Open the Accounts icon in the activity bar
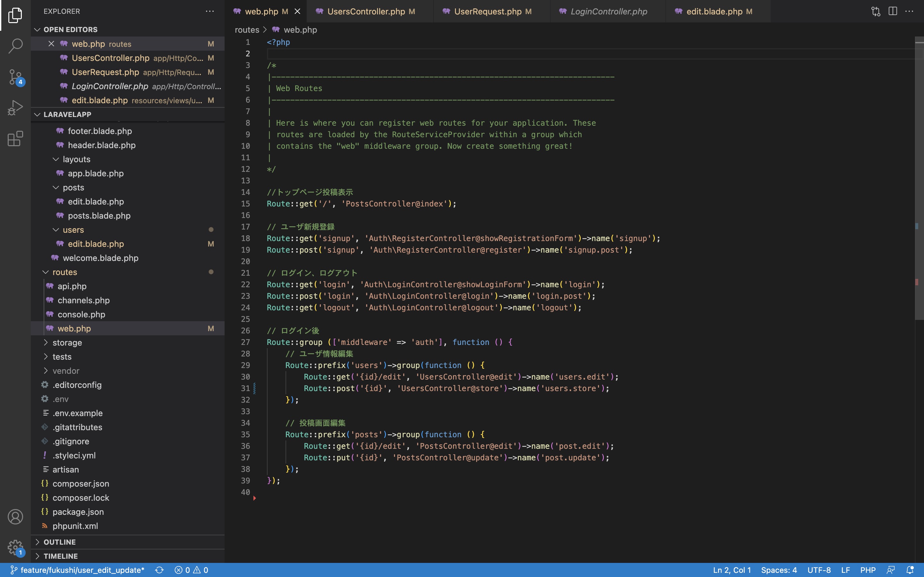924x577 pixels. [15, 516]
